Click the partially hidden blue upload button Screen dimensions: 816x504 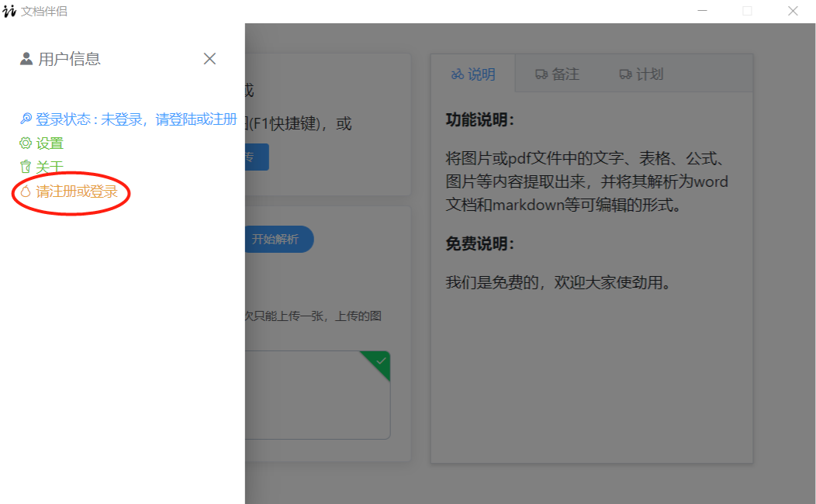coord(257,157)
